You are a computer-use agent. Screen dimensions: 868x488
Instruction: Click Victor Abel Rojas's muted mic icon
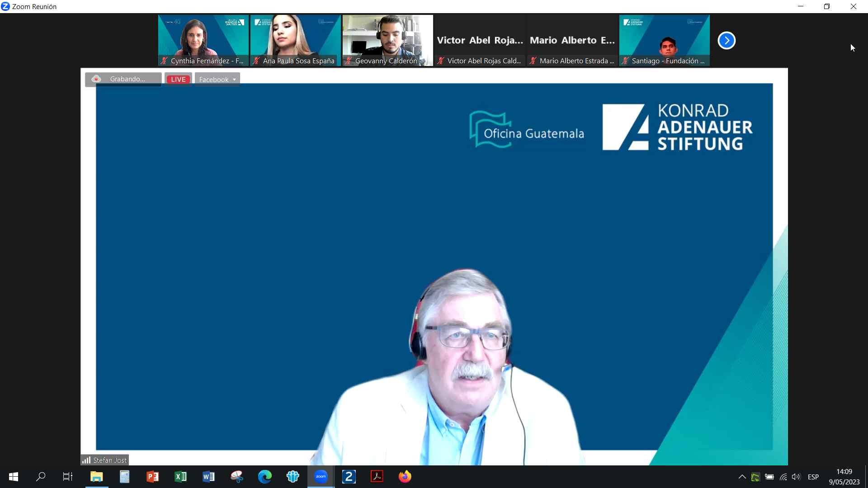[441, 61]
